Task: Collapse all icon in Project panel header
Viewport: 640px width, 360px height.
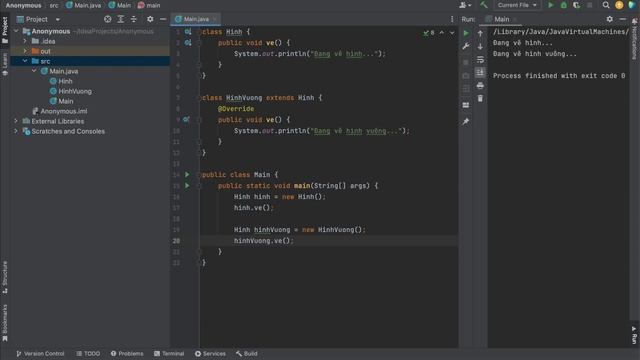Action: pos(134,19)
